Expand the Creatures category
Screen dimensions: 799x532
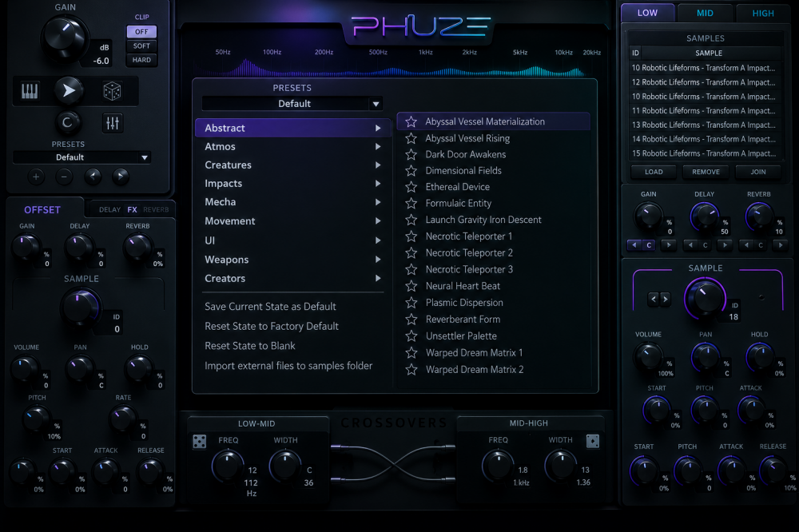coord(292,165)
